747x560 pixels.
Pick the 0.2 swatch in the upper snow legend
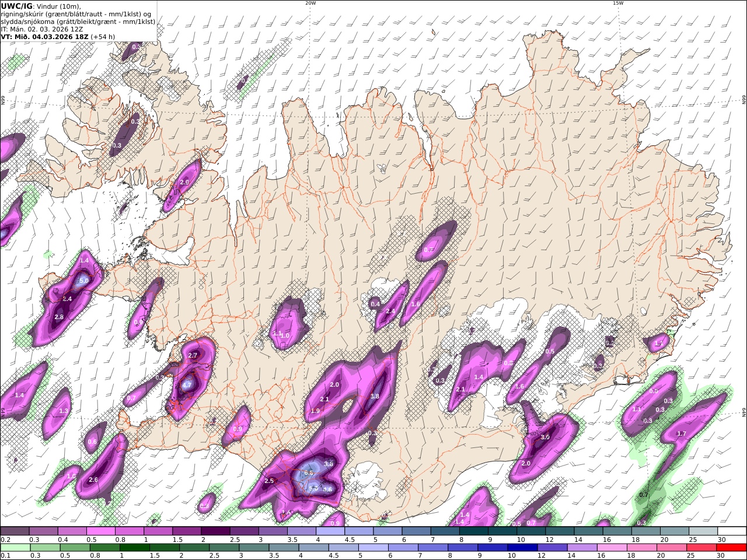point(15,531)
